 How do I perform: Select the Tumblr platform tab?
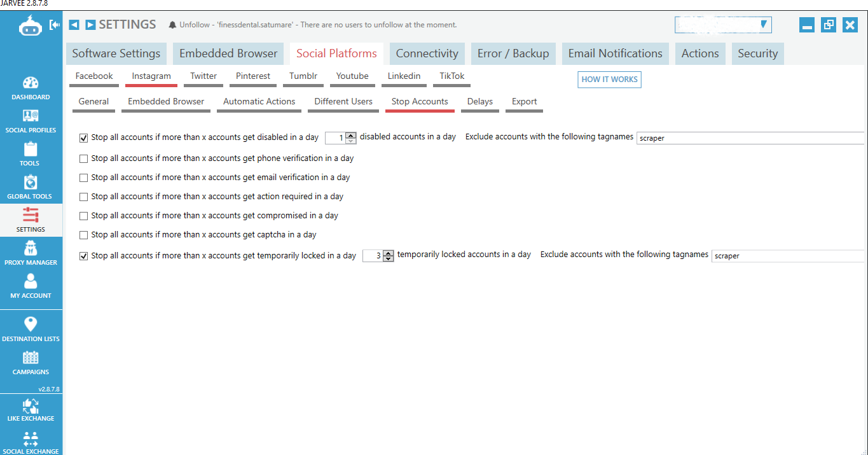303,76
